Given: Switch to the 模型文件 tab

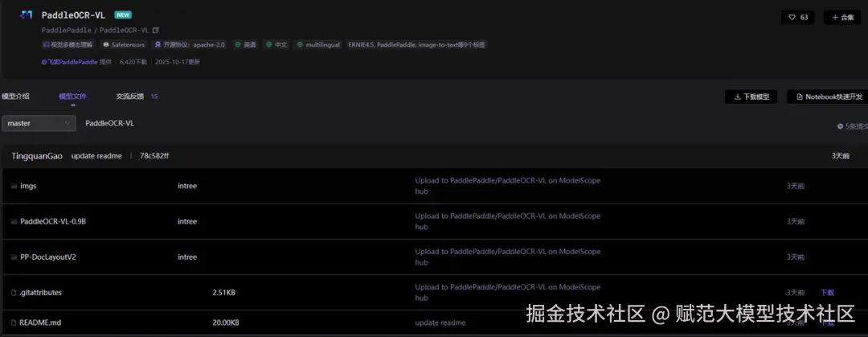Looking at the screenshot, I should (x=72, y=97).
